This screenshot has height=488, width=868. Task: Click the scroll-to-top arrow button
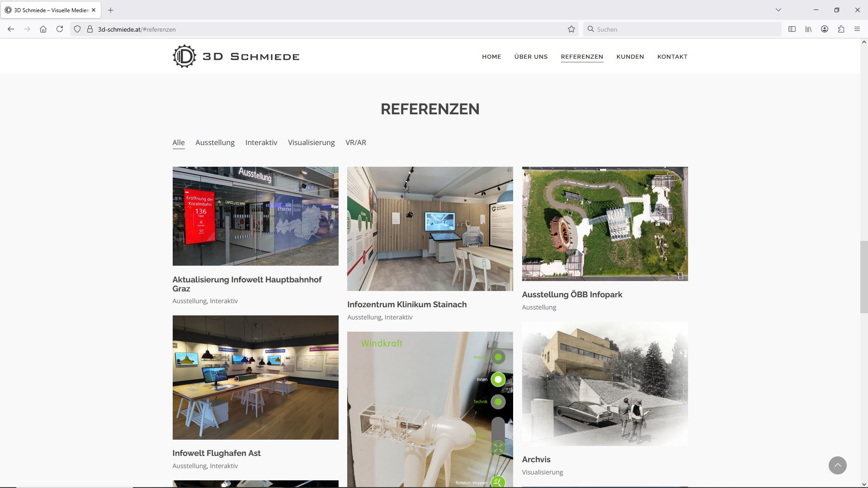[x=837, y=465]
